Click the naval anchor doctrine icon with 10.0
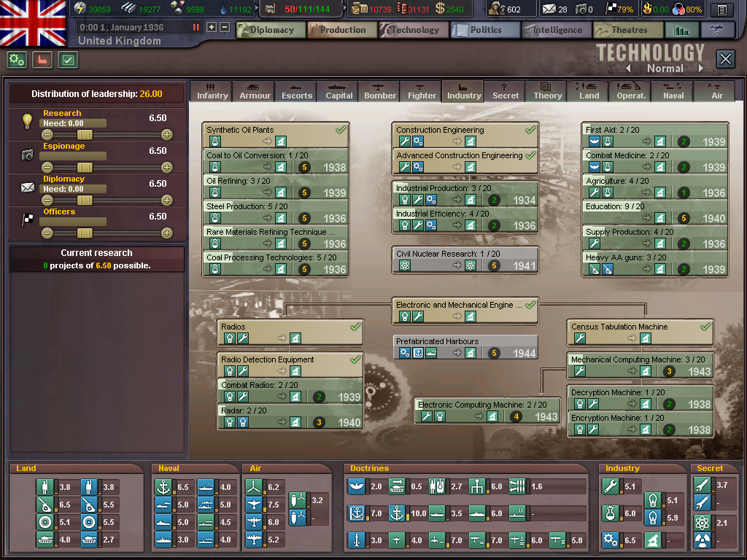This screenshot has height=560, width=747. coord(397,514)
